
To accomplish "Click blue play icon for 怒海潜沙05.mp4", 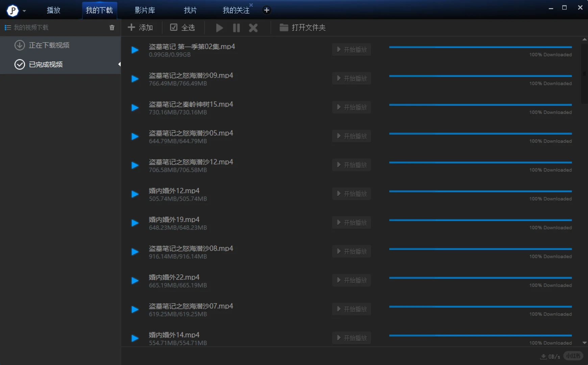I will pyautogui.click(x=135, y=137).
